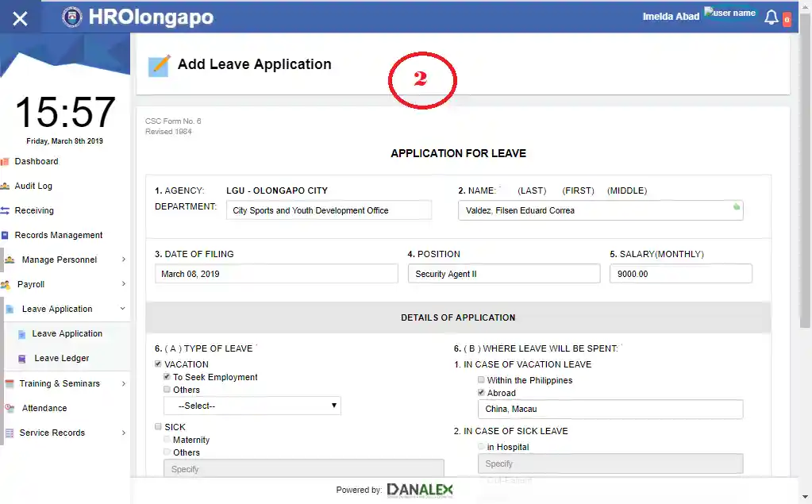Click the Leave Ledger book icon
Viewport: 812px width, 504px height.
point(21,359)
